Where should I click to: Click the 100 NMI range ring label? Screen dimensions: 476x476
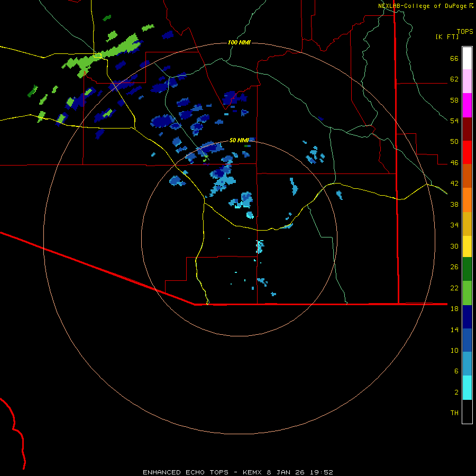point(239,42)
